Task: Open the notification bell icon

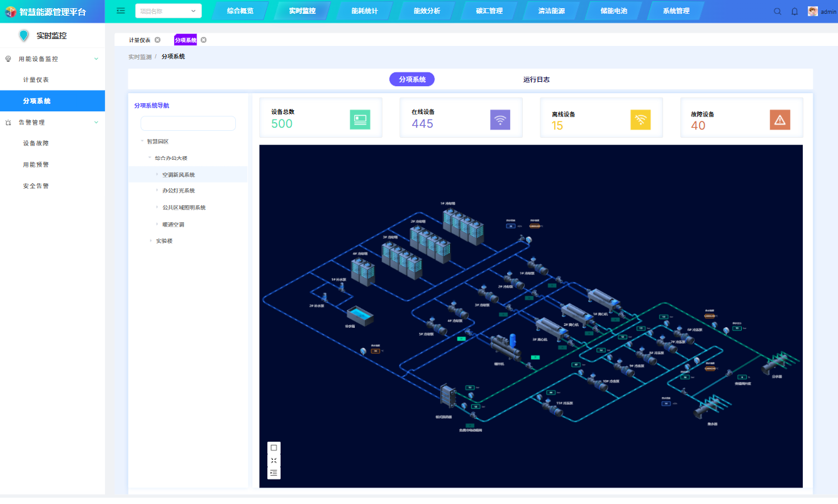Action: [x=795, y=11]
